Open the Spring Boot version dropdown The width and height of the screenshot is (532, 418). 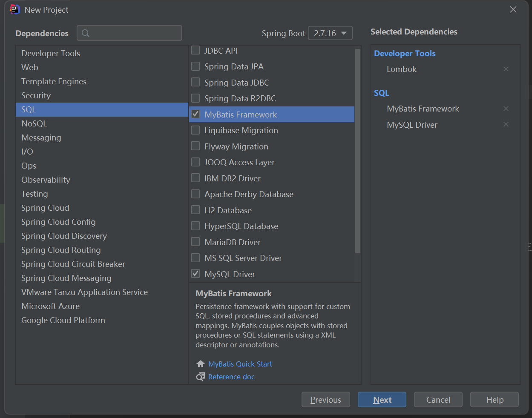point(330,33)
